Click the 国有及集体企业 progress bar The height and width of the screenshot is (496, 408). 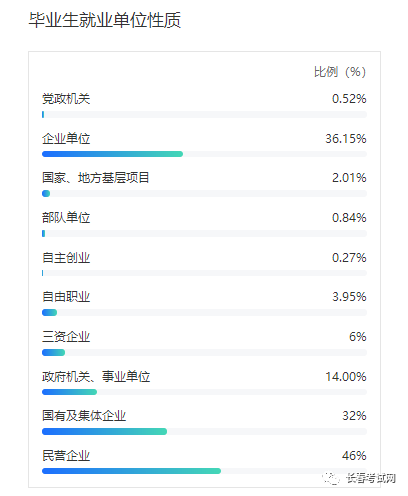(204, 432)
